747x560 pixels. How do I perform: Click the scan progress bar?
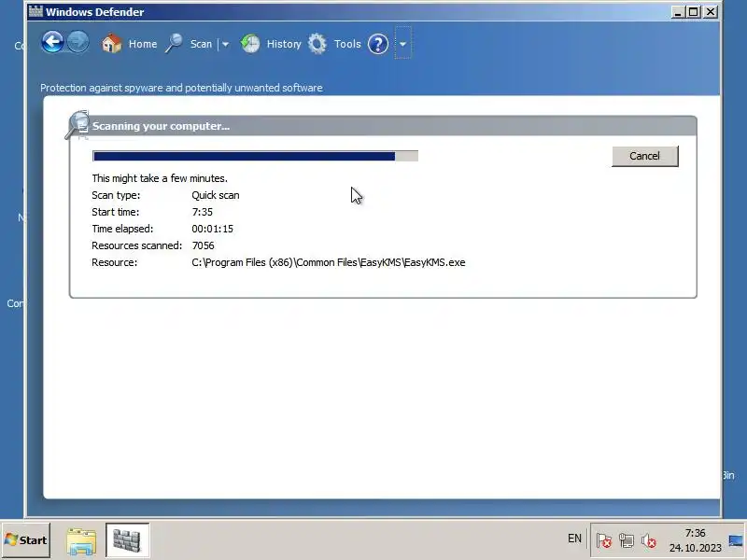click(255, 156)
